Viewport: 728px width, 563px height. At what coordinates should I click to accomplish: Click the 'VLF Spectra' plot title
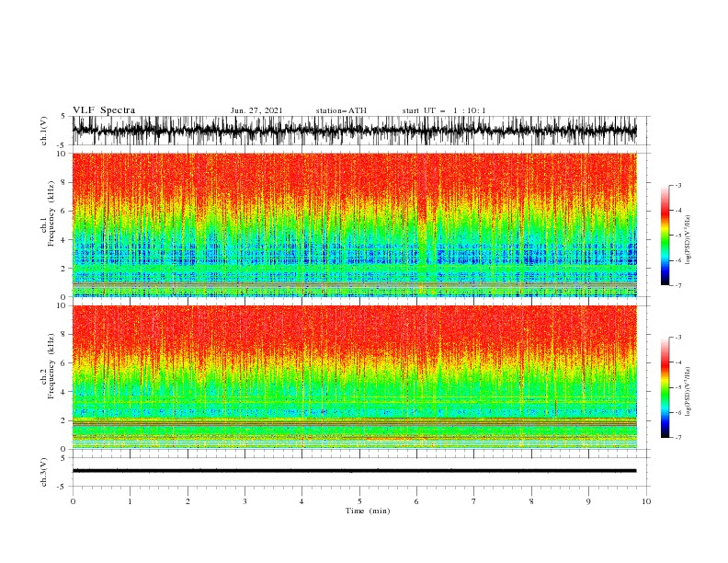(104, 110)
